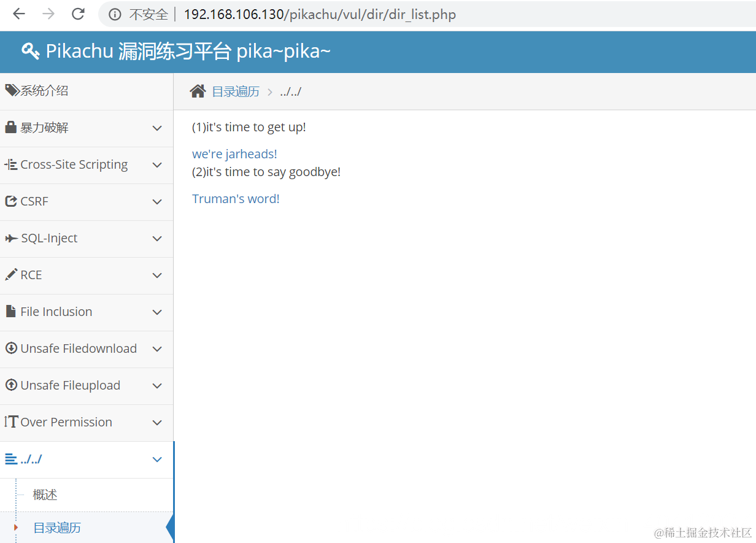Open the Cross-Site Scripting menu item
Image resolution: width=756 pixels, height=543 pixels.
(74, 164)
